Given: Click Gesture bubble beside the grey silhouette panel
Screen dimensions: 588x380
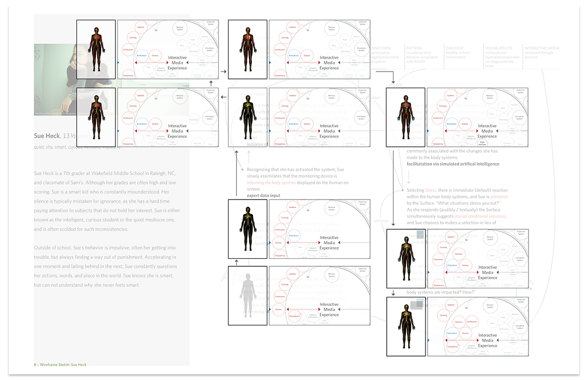Looking at the screenshot, I should coord(278,309).
